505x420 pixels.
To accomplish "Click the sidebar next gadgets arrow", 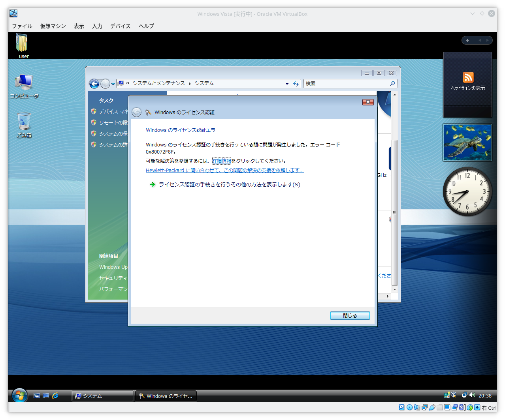I will pyautogui.click(x=487, y=40).
